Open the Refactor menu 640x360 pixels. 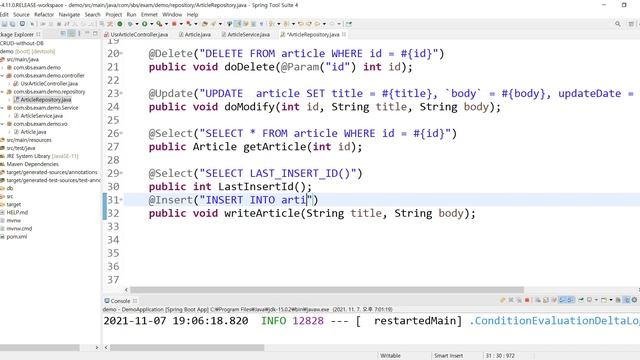(x=44, y=14)
